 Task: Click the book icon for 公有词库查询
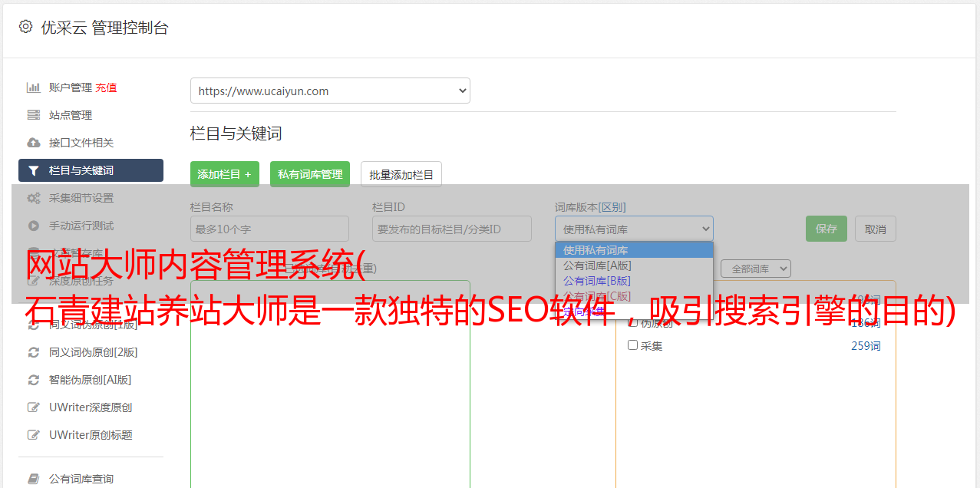coord(34,479)
